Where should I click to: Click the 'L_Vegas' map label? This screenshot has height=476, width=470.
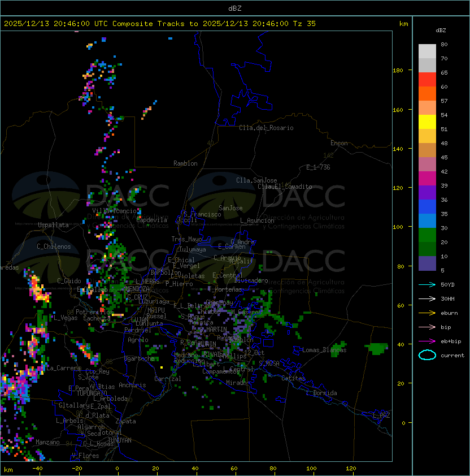coord(66,318)
